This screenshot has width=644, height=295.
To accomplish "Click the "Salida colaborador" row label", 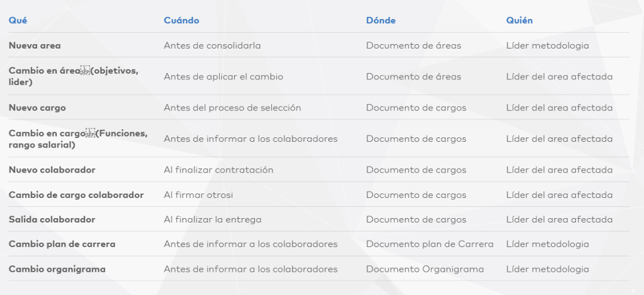I will point(52,219).
